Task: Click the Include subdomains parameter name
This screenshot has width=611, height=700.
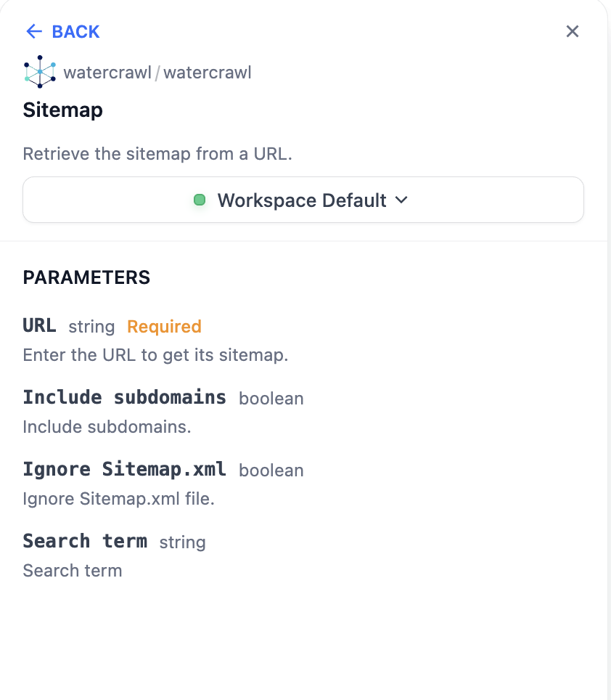Action: 124,397
